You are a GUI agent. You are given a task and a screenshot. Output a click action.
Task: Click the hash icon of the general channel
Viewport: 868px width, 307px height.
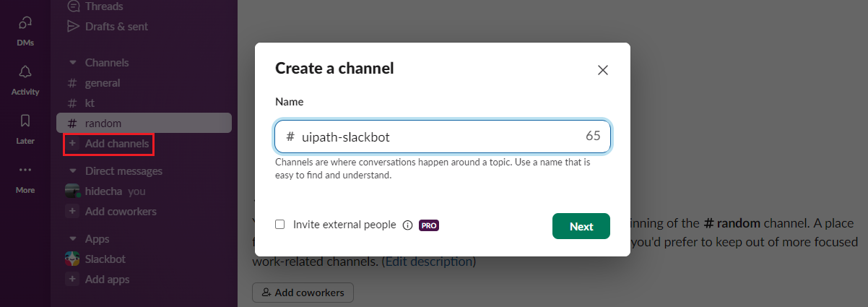coord(72,83)
